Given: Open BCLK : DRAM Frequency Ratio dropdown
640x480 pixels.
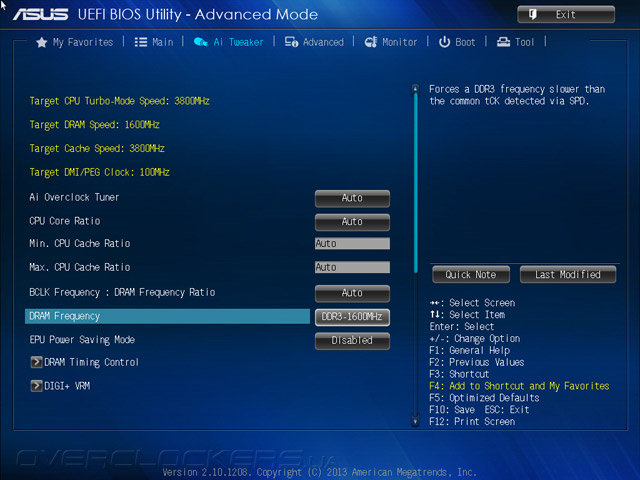Looking at the screenshot, I should pyautogui.click(x=352, y=293).
